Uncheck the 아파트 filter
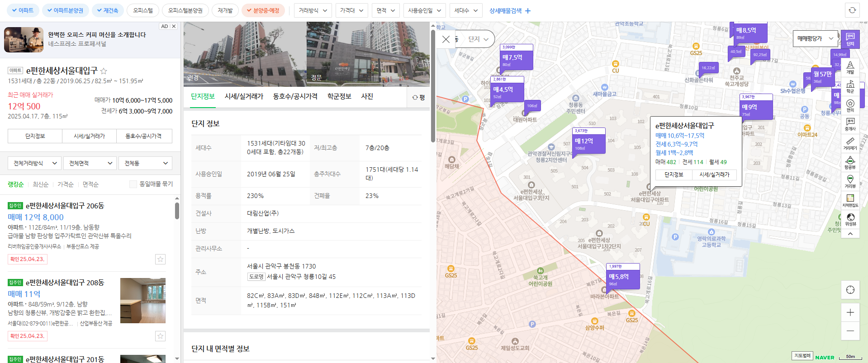Image resolution: width=868 pixels, height=363 pixels. pos(22,10)
